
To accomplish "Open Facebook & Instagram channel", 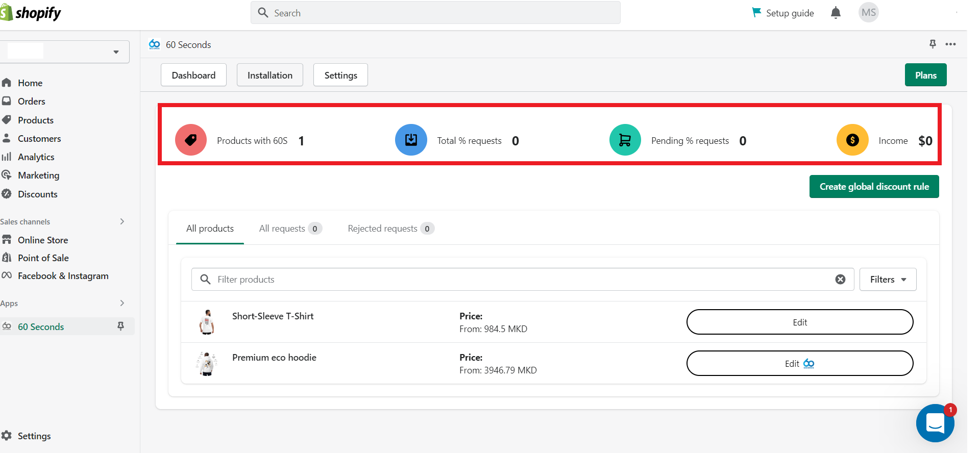I will pos(63,276).
